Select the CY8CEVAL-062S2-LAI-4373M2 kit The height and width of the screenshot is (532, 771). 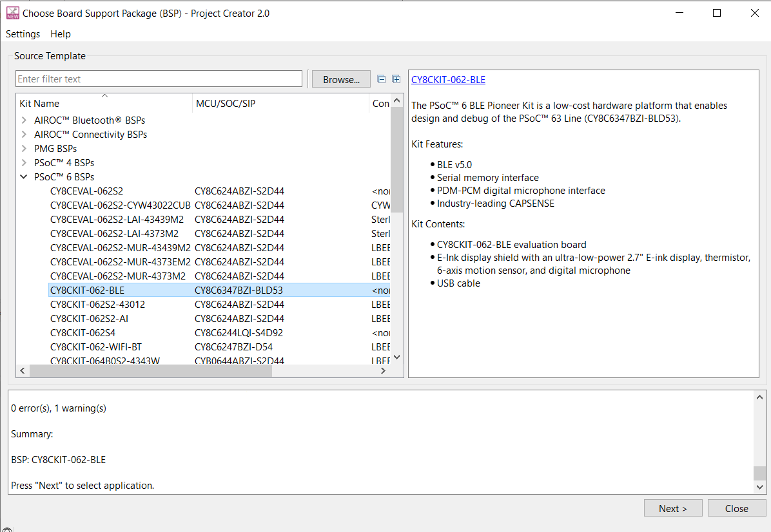pyautogui.click(x=114, y=234)
